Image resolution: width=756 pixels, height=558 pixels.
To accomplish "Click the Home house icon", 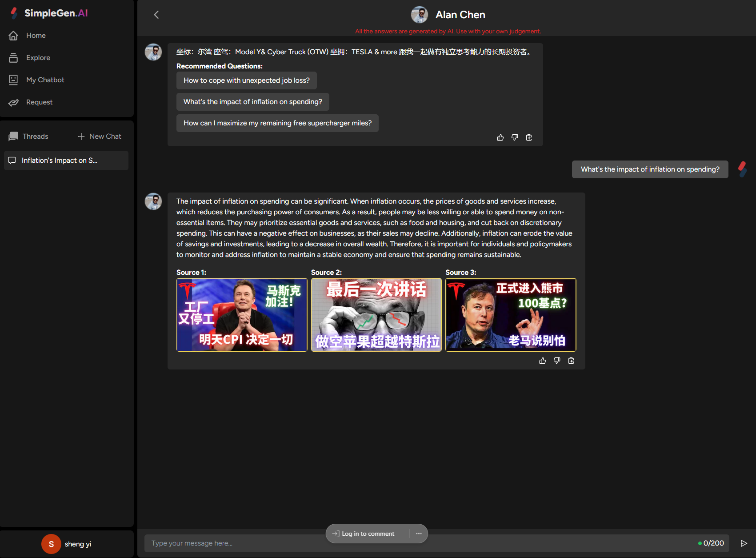I will pyautogui.click(x=13, y=36).
